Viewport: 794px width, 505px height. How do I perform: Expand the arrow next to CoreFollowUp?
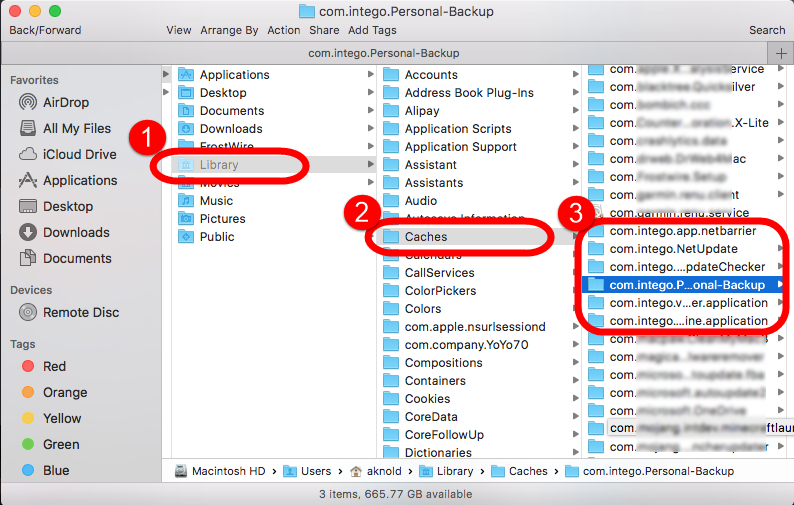click(575, 435)
